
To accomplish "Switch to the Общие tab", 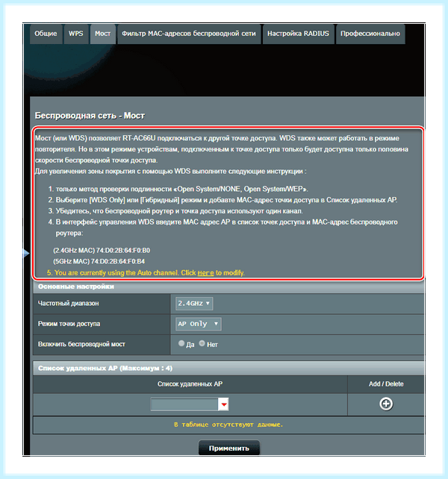I will point(46,34).
